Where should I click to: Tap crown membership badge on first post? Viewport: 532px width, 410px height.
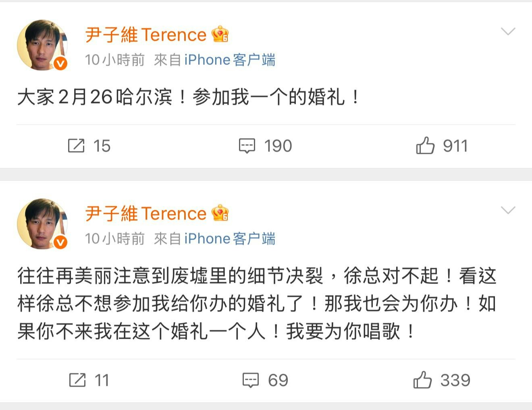click(x=220, y=34)
